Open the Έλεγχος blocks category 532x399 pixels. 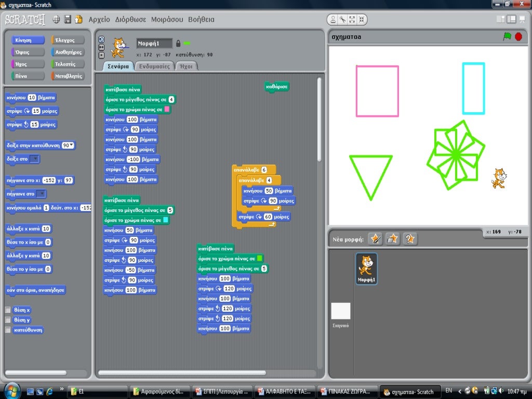65,40
